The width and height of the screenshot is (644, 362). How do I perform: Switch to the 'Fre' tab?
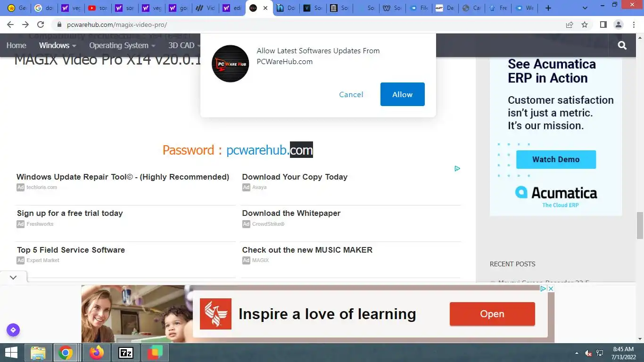pos(498,8)
